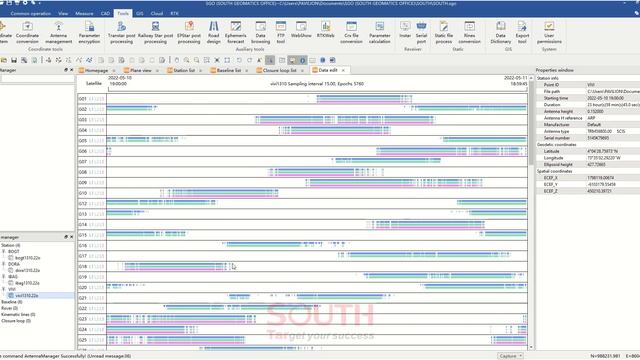Image resolution: width=640 pixels, height=360 pixels.
Task: Open the Instar receiver tool
Action: pyautogui.click(x=405, y=29)
